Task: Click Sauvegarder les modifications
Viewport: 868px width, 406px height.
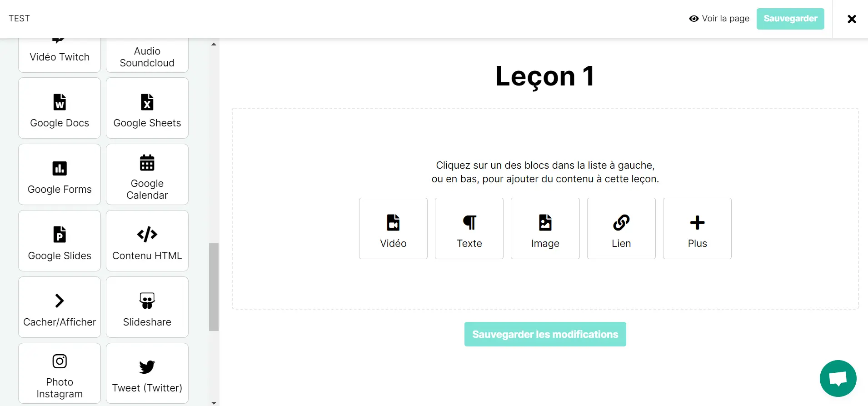Action: tap(545, 334)
